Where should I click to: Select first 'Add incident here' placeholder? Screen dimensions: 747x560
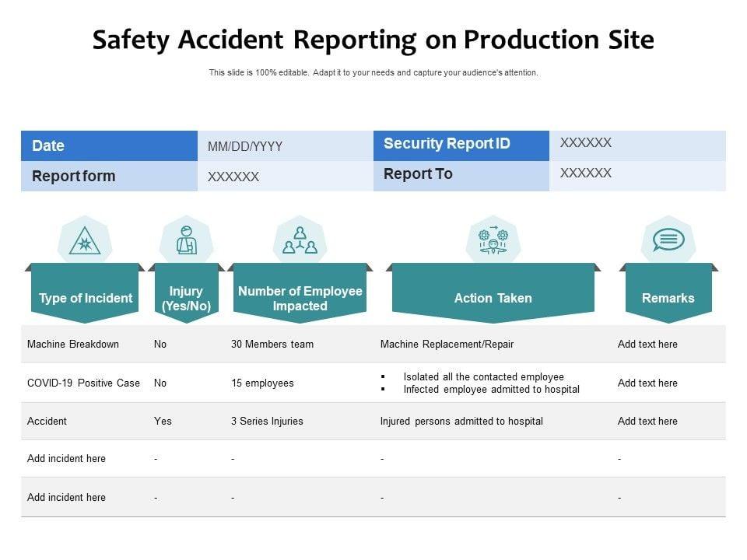(66, 459)
